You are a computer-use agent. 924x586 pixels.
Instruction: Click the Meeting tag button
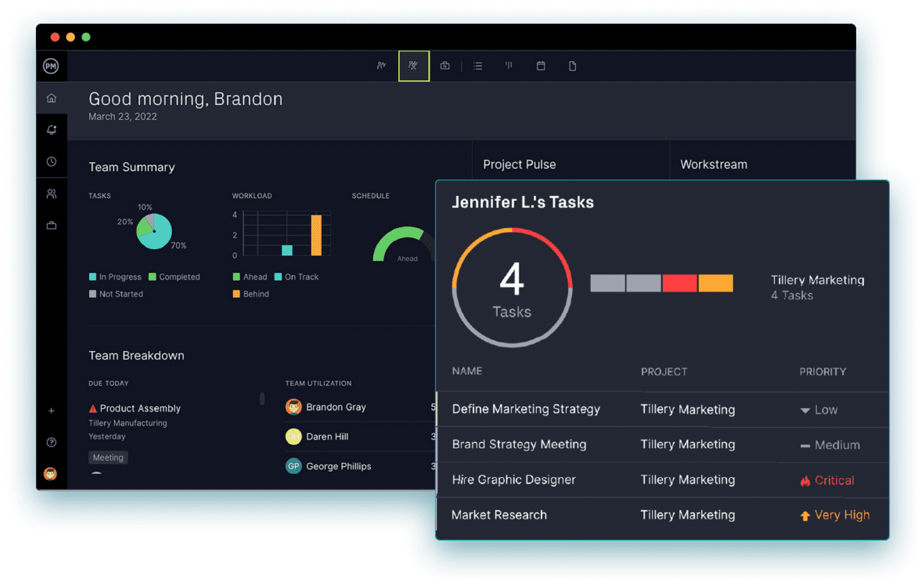click(108, 457)
